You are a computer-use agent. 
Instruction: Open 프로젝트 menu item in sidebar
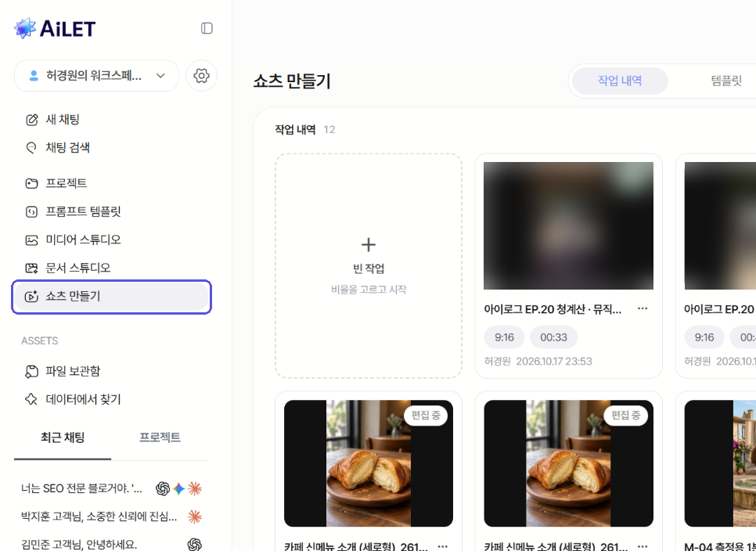[111, 183]
